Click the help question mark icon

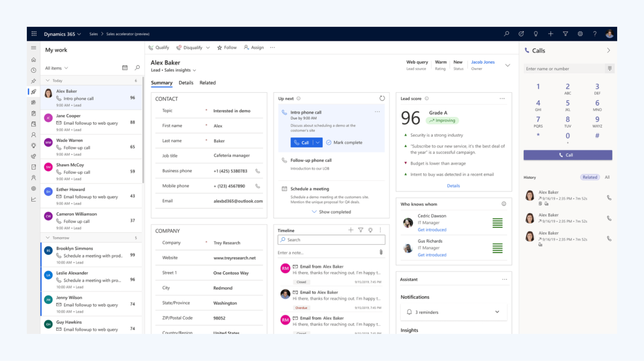595,34
